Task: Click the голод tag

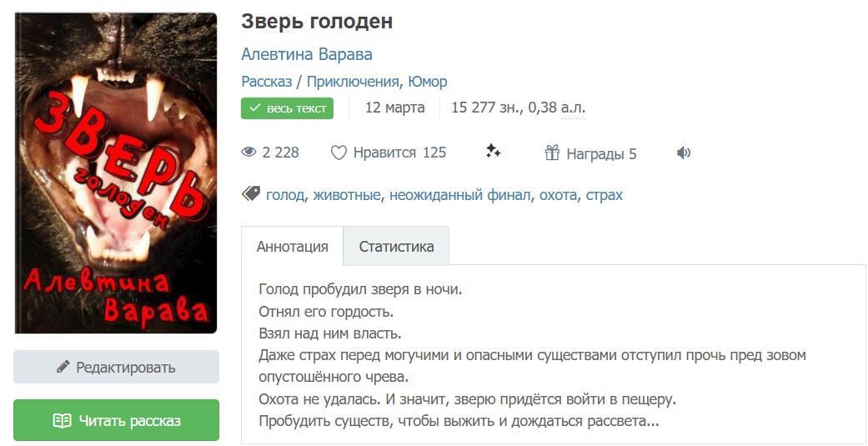Action: point(285,195)
